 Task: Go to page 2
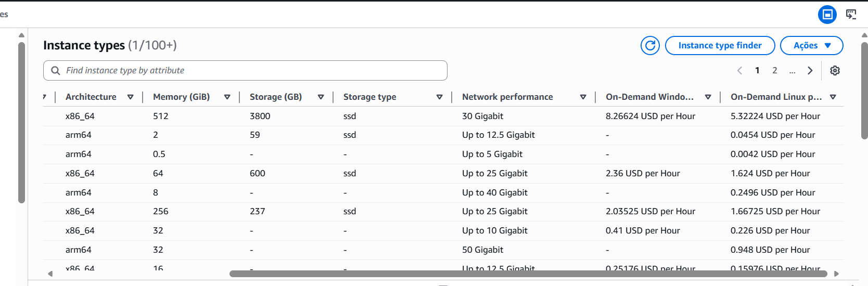click(775, 71)
